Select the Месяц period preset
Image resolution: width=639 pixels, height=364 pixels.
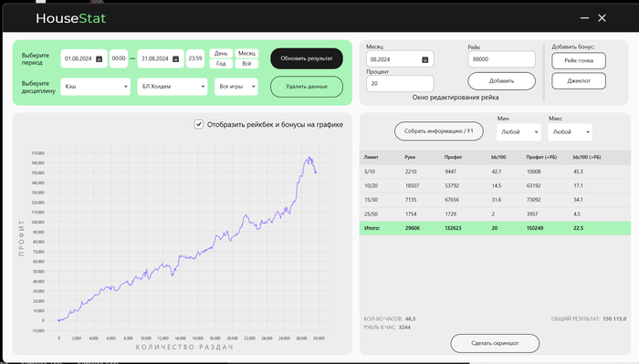click(246, 53)
